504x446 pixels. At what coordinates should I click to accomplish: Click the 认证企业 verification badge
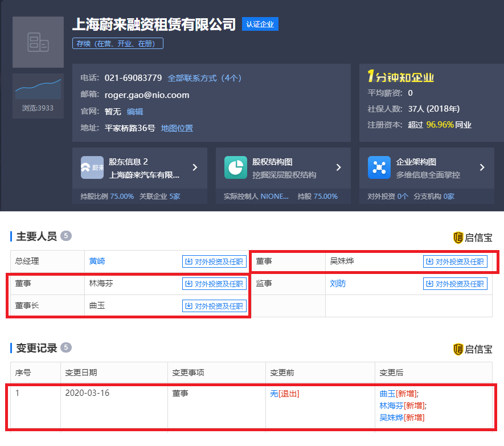coord(260,24)
